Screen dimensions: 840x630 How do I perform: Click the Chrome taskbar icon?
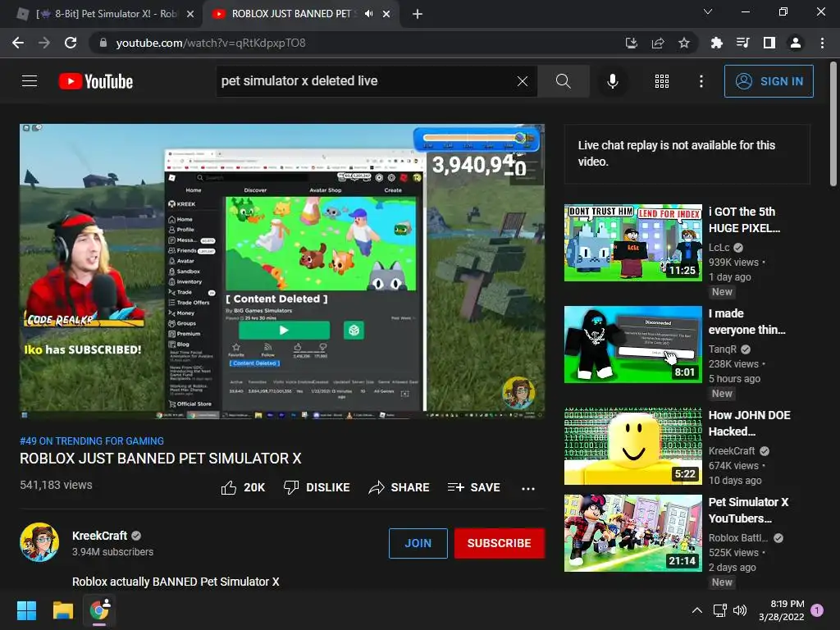coord(99,610)
